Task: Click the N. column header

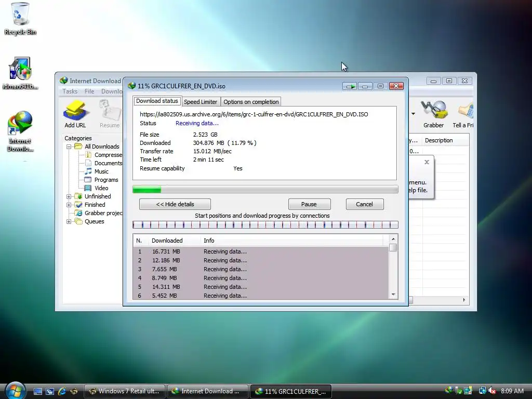Action: pos(140,241)
